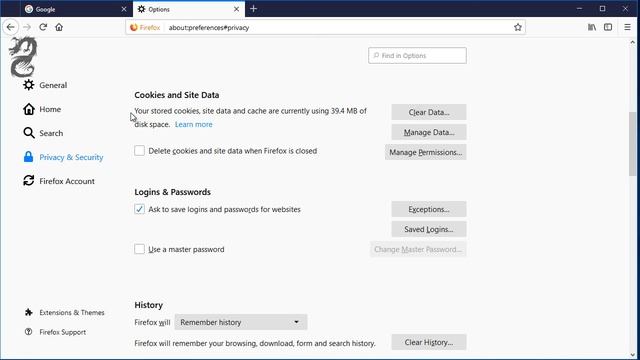This screenshot has width=640, height=360.
Task: Click the Clear History button
Action: (x=429, y=342)
